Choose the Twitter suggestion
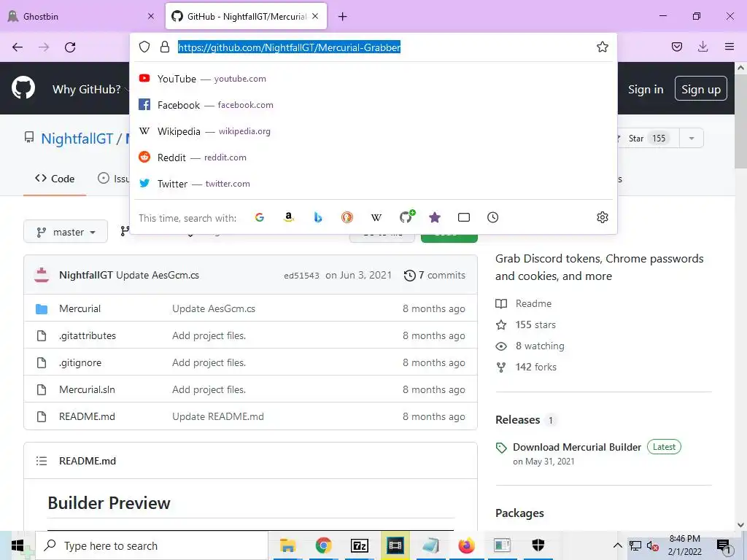The image size is (747, 560). (x=373, y=183)
